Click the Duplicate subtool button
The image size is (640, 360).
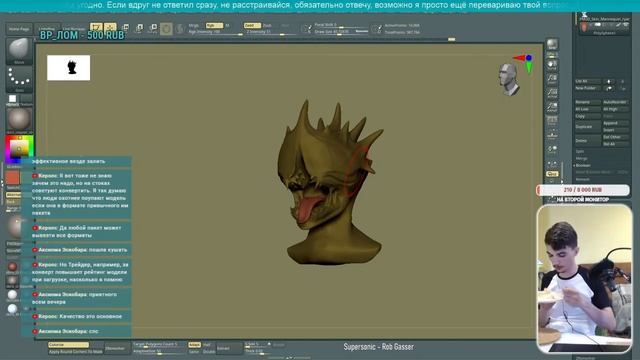(x=587, y=127)
